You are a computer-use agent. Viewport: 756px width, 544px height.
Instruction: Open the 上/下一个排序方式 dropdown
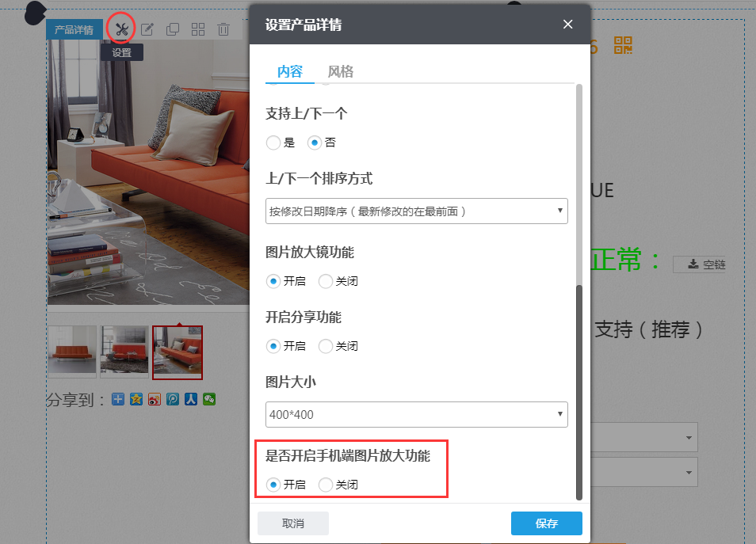(x=416, y=211)
